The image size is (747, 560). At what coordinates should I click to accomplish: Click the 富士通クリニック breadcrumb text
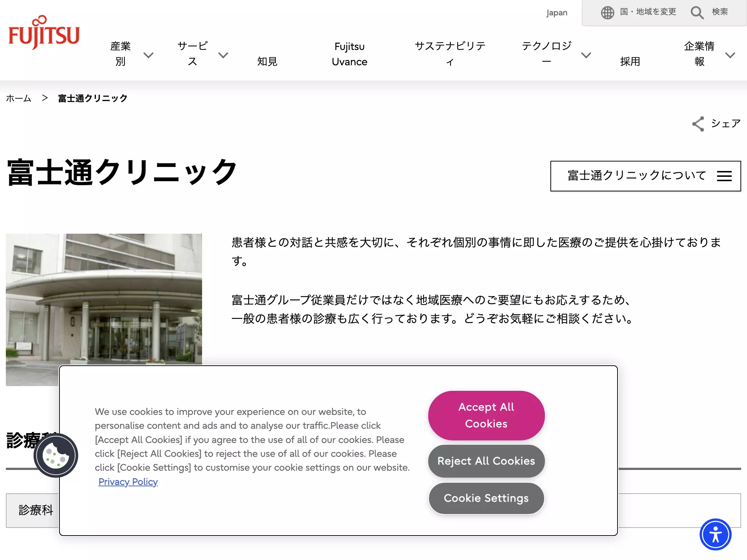click(93, 98)
